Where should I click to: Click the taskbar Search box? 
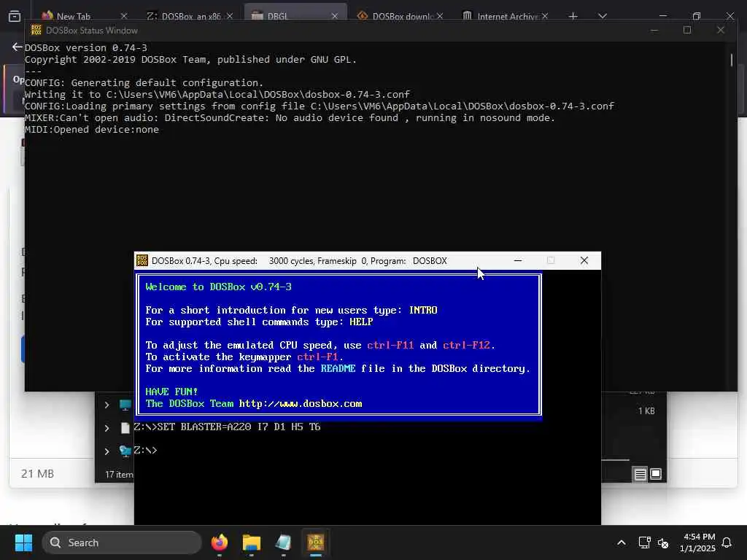click(122, 542)
